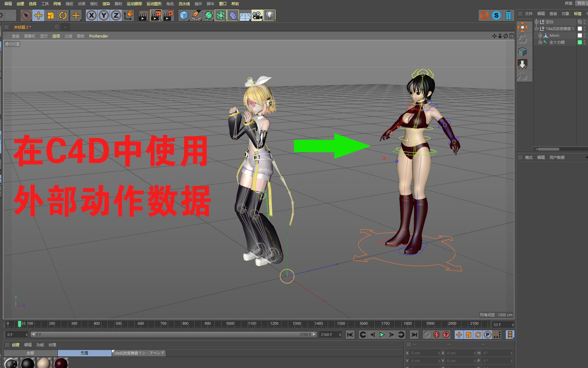This screenshot has width=588, height=368.
Task: Play the animation forward
Action: pos(382,335)
